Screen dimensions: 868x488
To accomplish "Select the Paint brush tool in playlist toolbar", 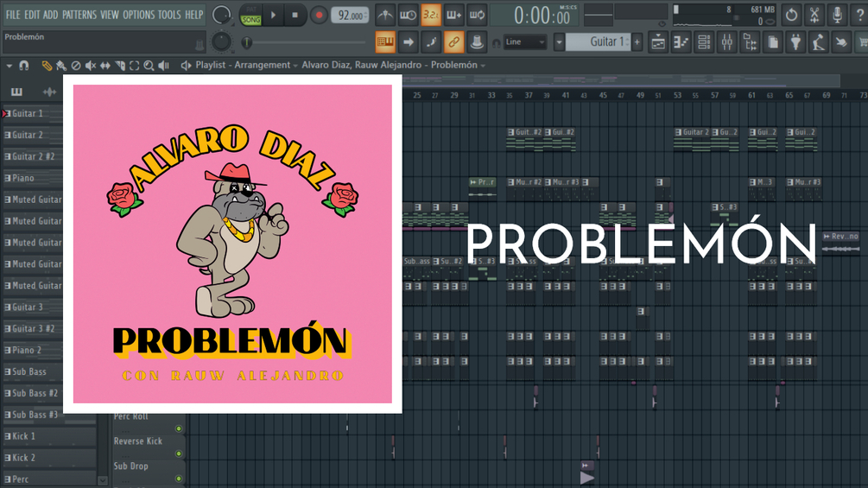I will tap(61, 66).
